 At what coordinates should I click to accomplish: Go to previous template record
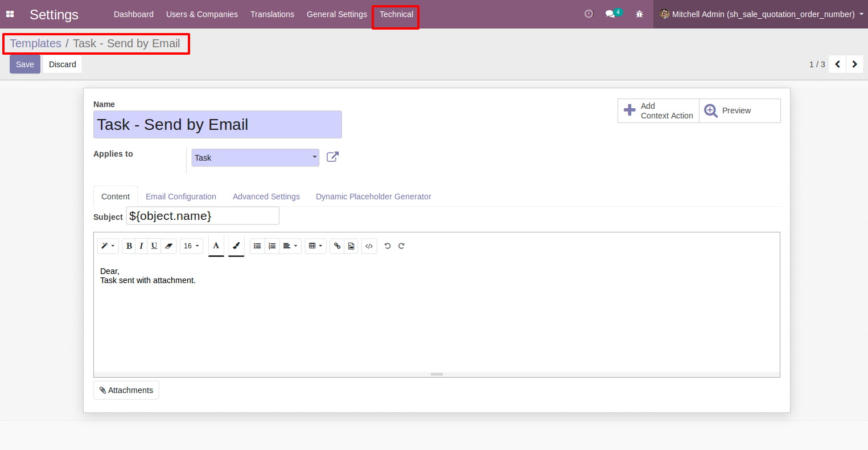838,64
